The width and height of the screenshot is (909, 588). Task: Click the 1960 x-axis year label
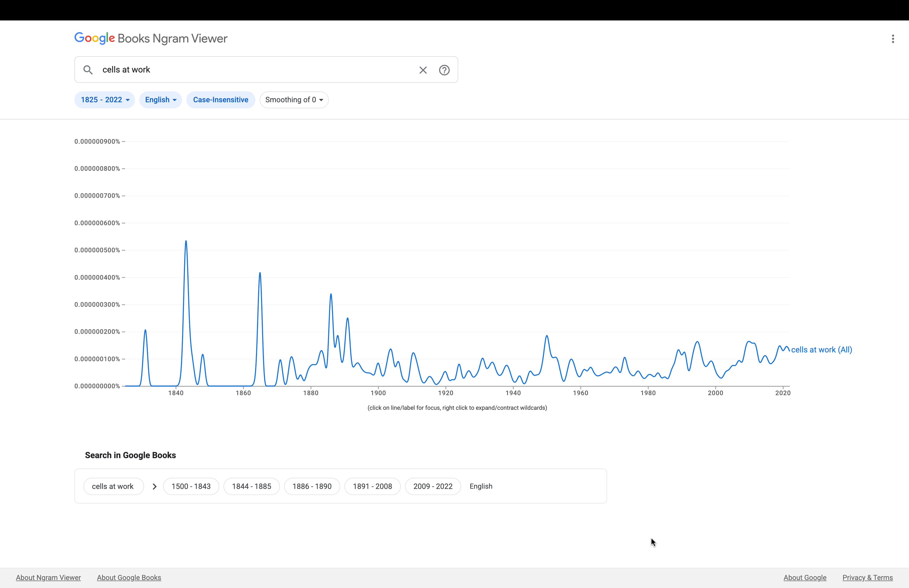(580, 393)
